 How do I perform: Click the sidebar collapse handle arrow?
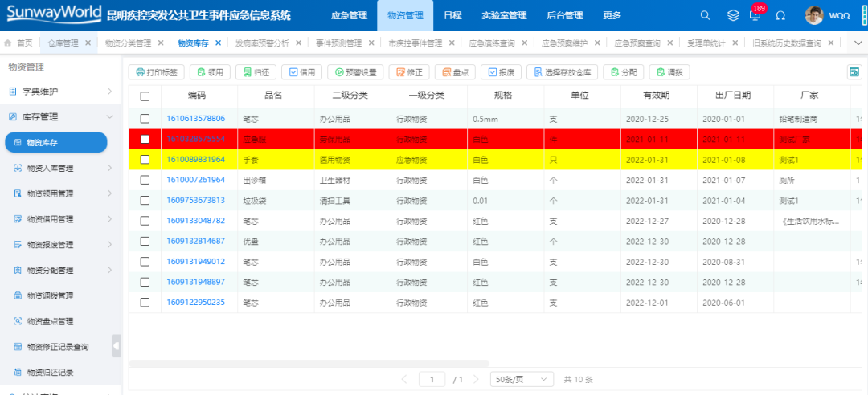tap(117, 346)
